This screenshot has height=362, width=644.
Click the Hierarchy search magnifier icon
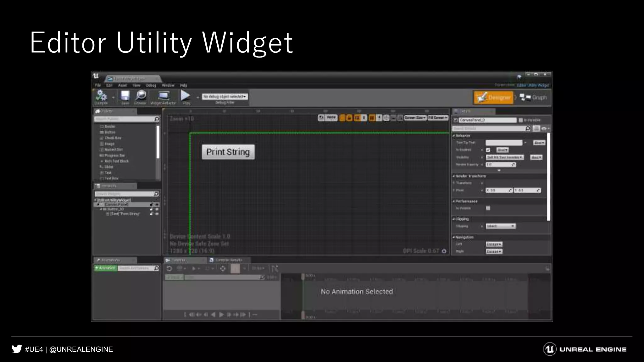156,194
